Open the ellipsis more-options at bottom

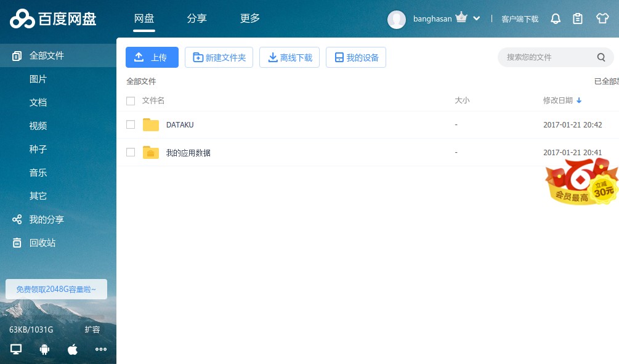(100, 349)
